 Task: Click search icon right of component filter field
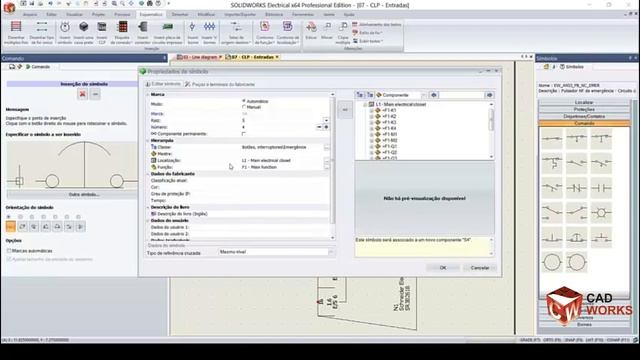pyautogui.click(x=489, y=95)
